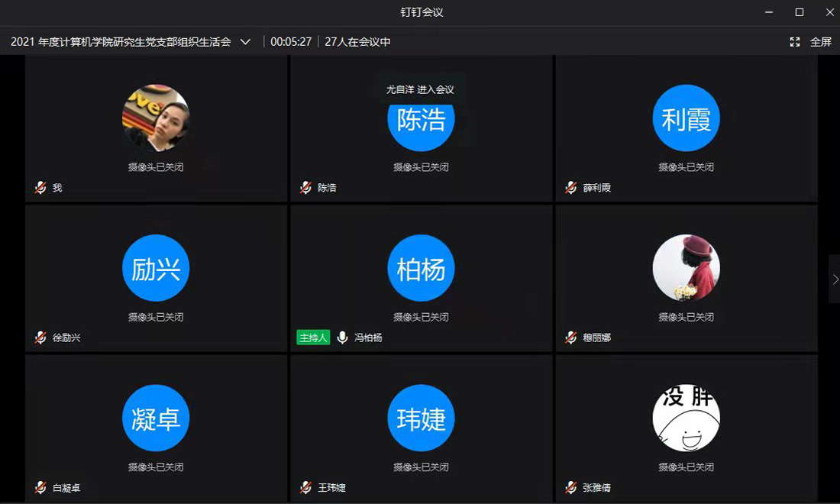Image resolution: width=840 pixels, height=504 pixels.
Task: Toggle my own muted microphone icon
Action: point(40,188)
